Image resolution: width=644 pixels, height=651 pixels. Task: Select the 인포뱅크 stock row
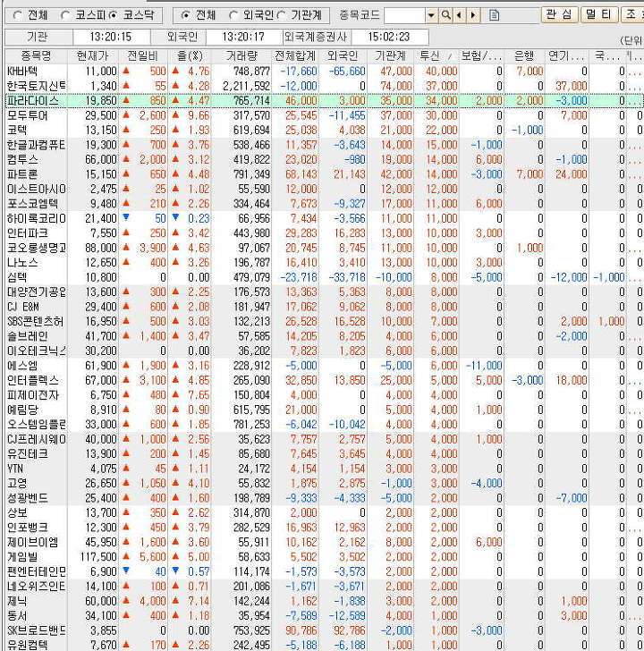pos(324,528)
